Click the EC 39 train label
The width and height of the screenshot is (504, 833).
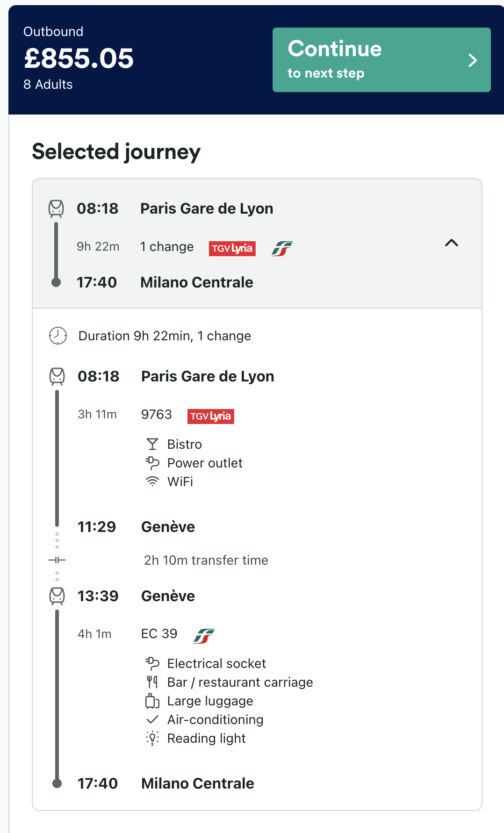(x=159, y=634)
